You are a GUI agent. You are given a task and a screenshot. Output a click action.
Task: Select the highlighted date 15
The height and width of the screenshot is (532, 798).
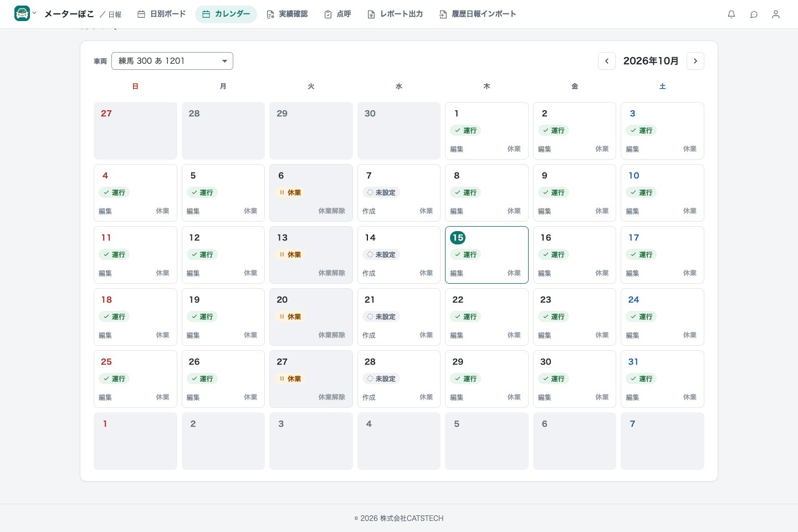458,238
